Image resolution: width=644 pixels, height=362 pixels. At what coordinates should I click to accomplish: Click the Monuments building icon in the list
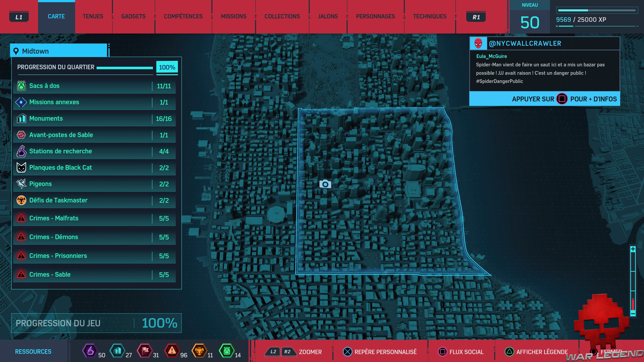[x=21, y=118]
